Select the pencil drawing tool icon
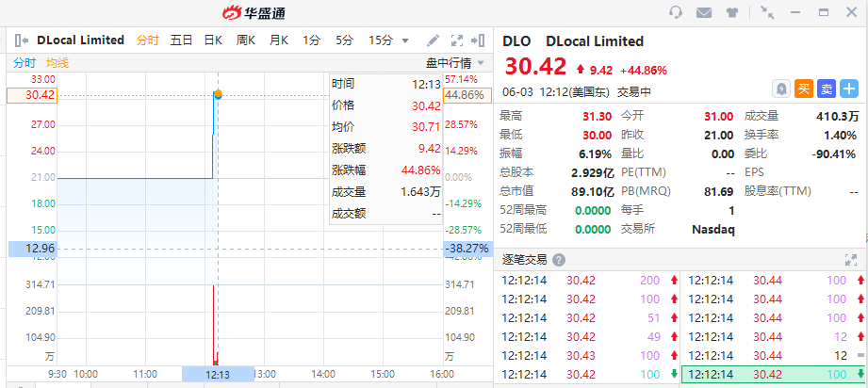Screen dimensions: 868x388 pyautogui.click(x=433, y=40)
